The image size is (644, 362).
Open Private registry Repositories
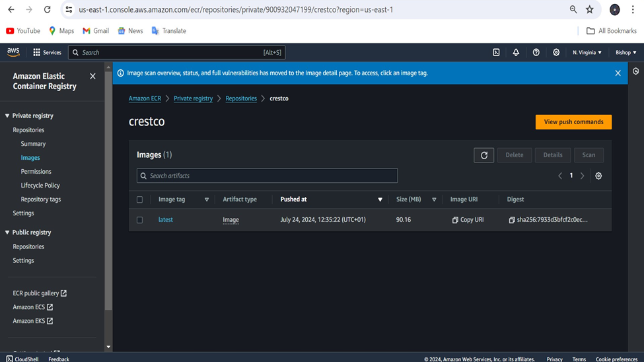(28, 130)
